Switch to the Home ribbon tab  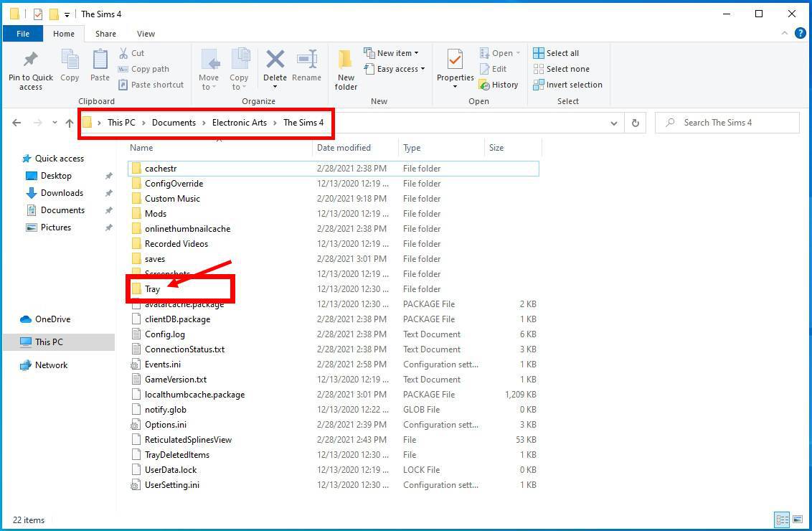click(64, 34)
